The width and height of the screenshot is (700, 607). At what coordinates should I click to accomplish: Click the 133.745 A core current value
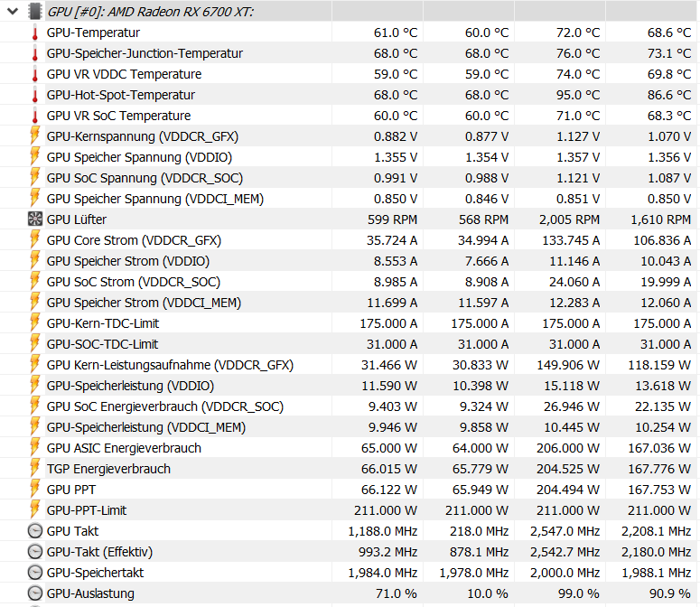(571, 240)
